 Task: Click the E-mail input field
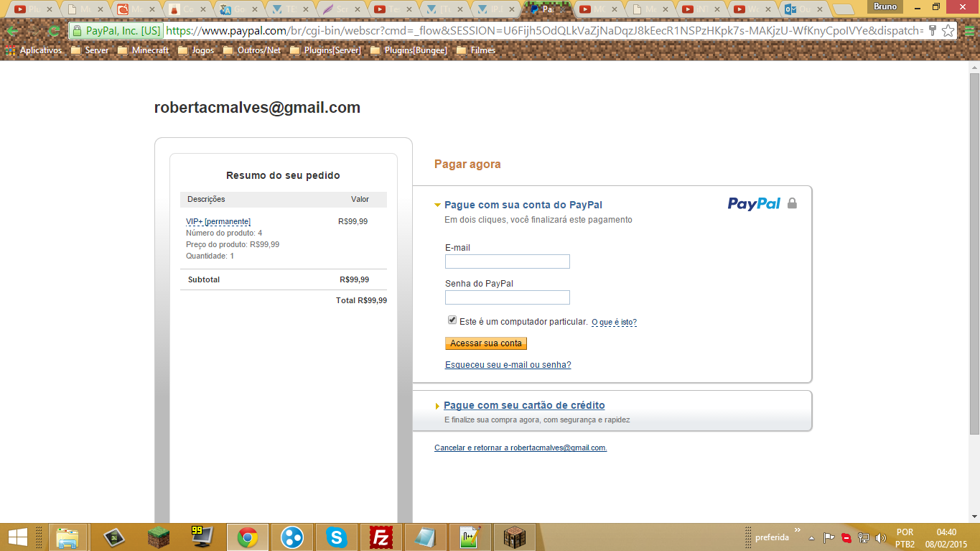pos(508,261)
